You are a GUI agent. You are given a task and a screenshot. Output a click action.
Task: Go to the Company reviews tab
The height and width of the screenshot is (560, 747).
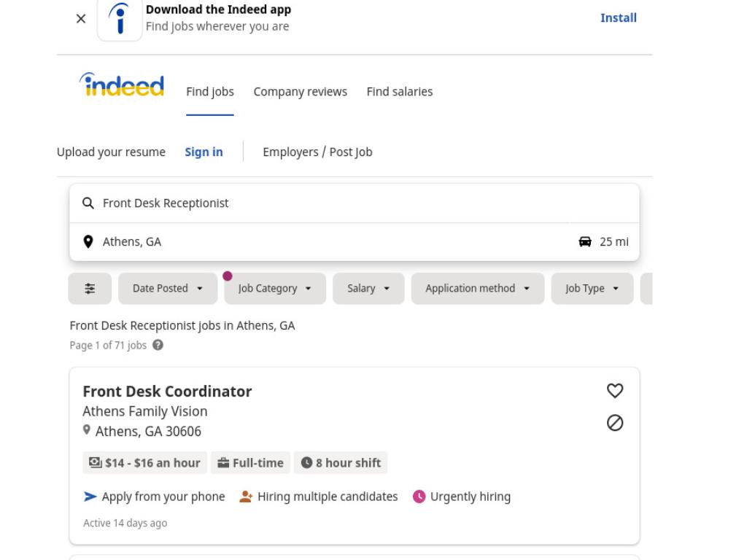300,91
